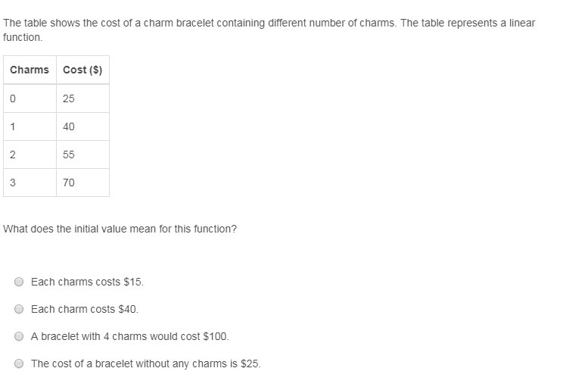
Task: Click the cost cell showing 55
Action: coord(82,154)
